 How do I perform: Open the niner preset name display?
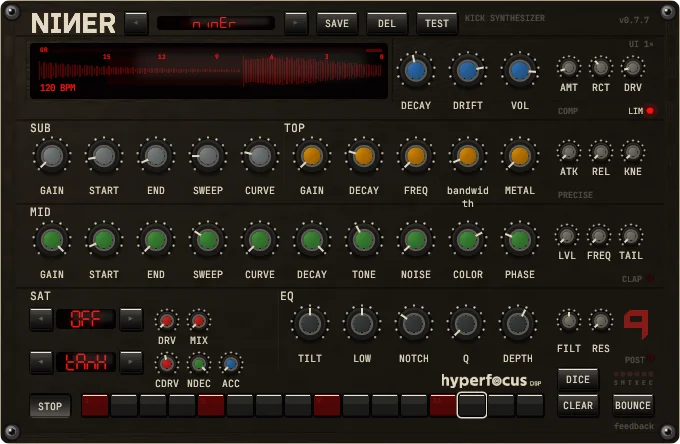click(x=216, y=23)
